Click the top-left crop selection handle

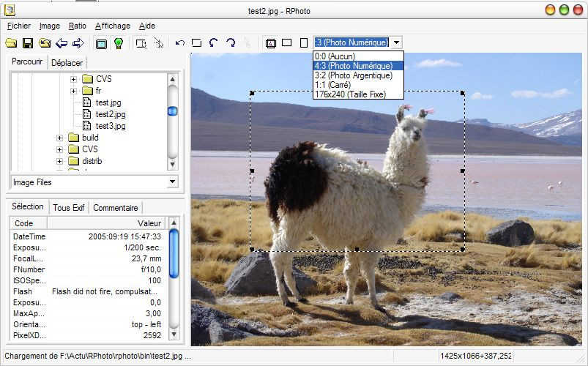click(252, 93)
